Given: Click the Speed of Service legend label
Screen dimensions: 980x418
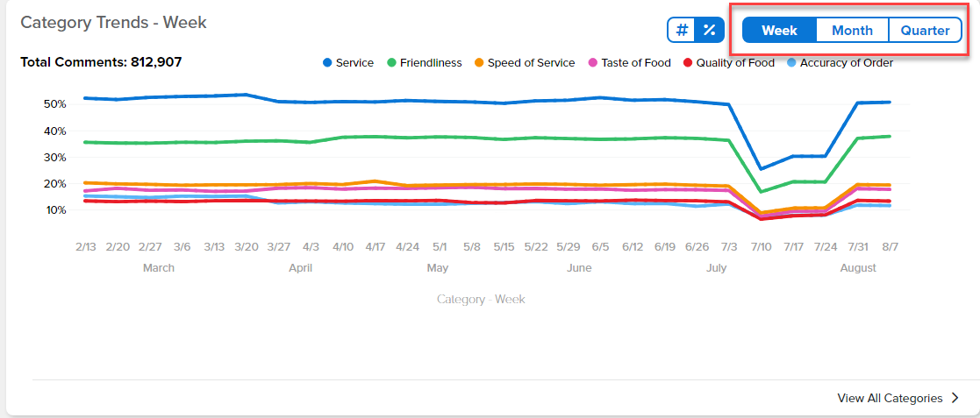Looking at the screenshot, I should (532, 63).
